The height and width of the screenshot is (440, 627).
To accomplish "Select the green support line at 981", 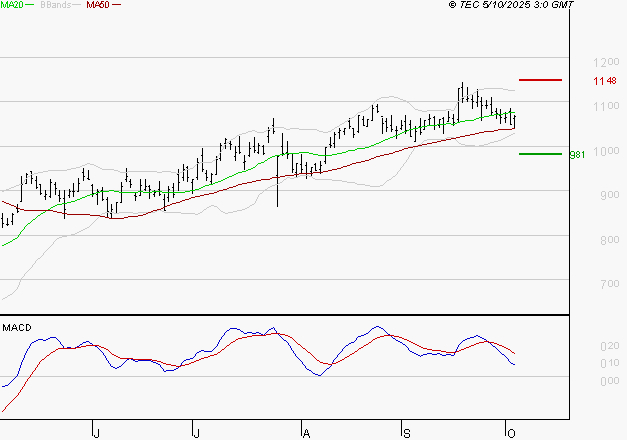I will pos(540,154).
